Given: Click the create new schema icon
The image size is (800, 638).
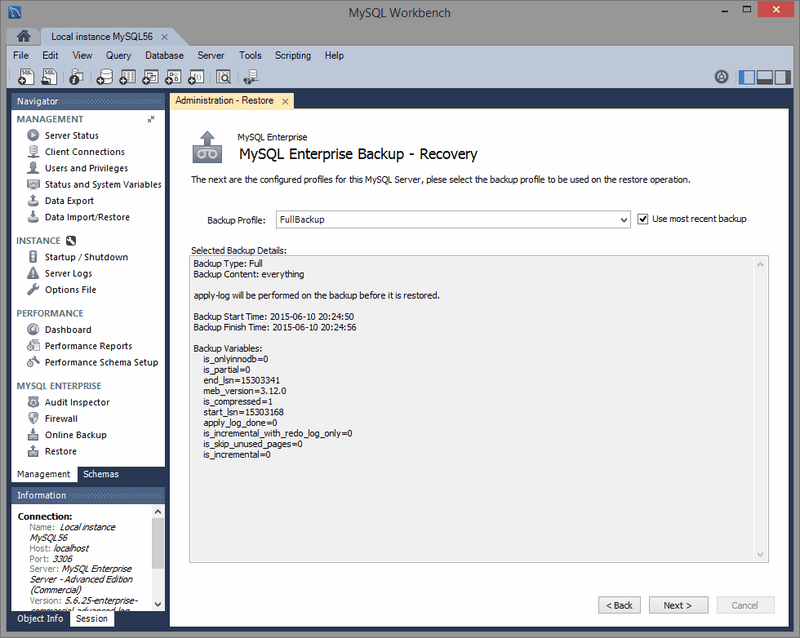Looking at the screenshot, I should (x=105, y=77).
